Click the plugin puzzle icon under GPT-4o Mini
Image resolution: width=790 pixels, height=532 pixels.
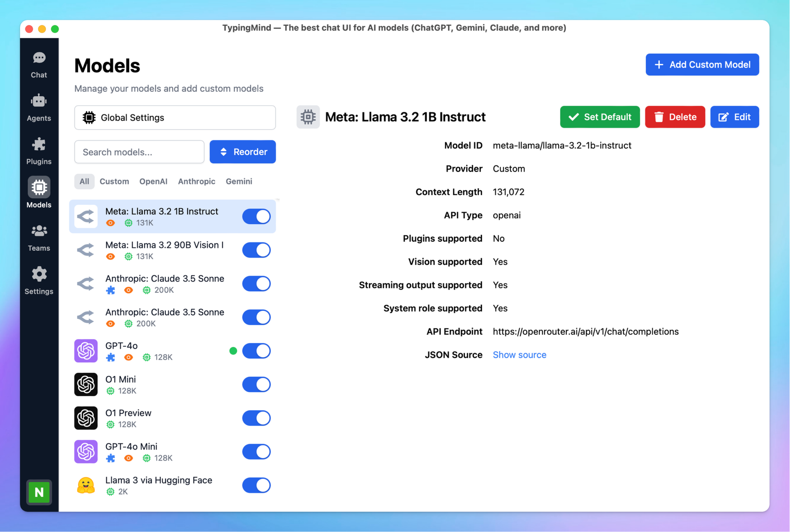(111, 458)
